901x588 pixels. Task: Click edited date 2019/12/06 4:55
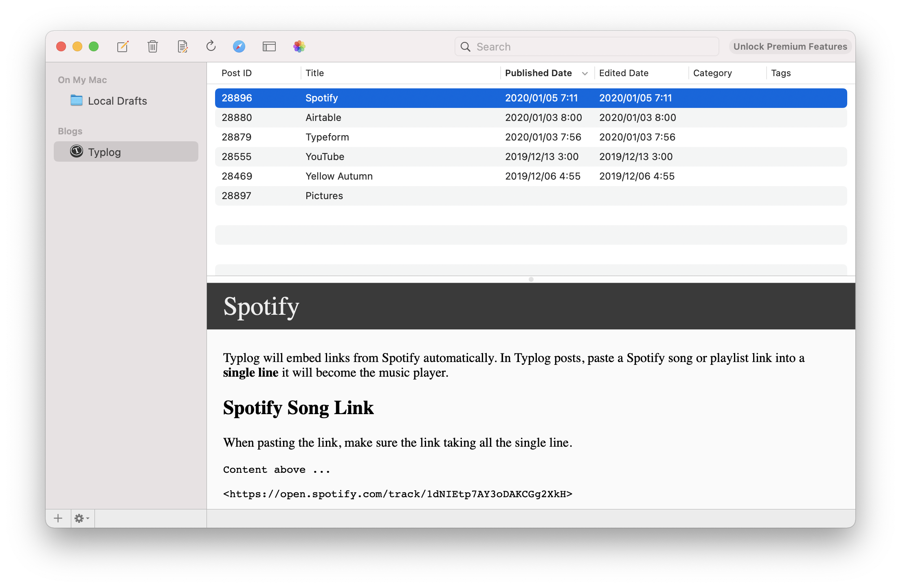(637, 176)
